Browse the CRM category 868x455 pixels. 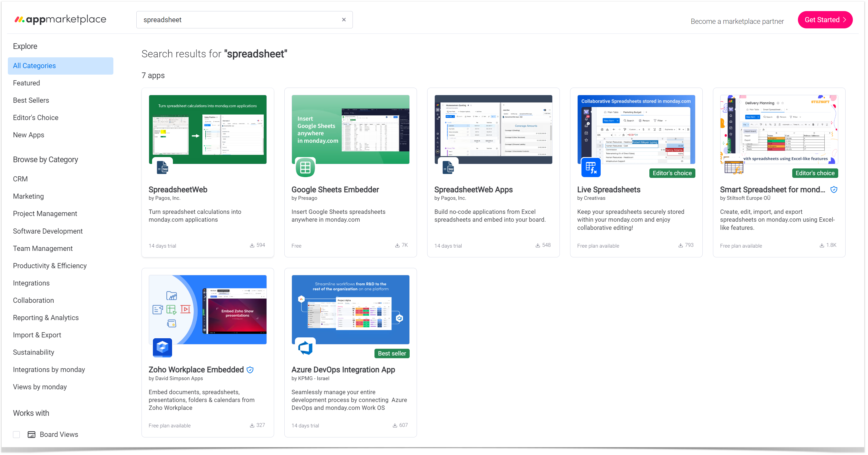[x=20, y=179]
